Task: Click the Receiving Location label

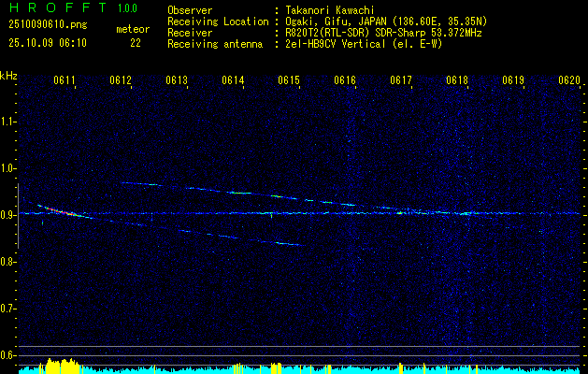Action: [218, 22]
